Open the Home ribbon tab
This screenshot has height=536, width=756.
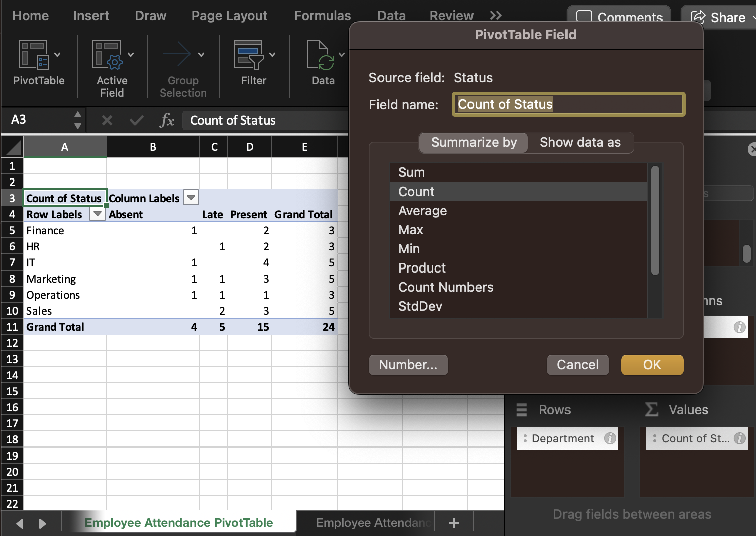[31, 16]
